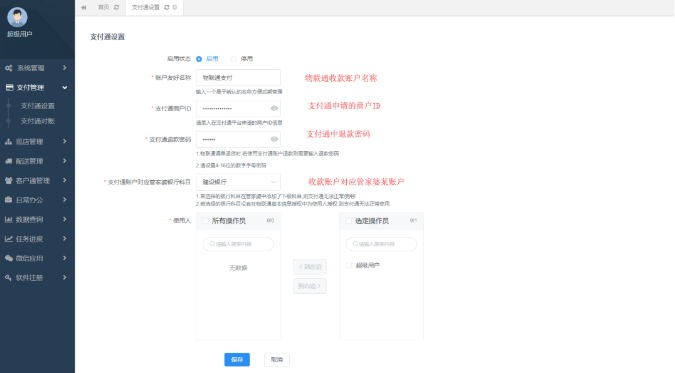Click the 支付管理 card icon
The height and width of the screenshot is (373, 675).
9,87
